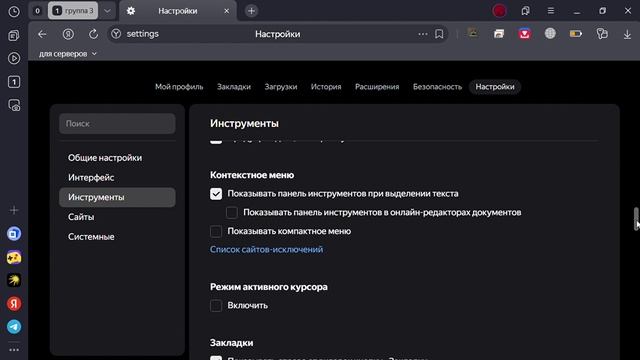Open the blue square sidebar app

point(14,234)
